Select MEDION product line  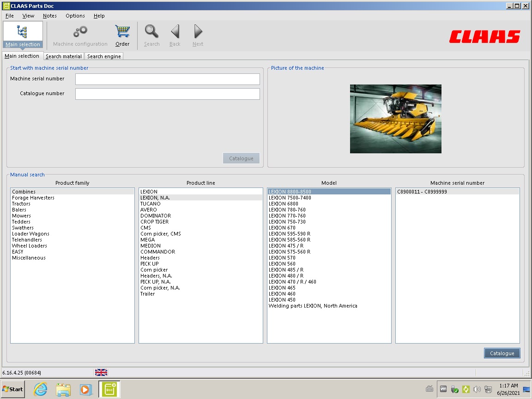pyautogui.click(x=200, y=246)
